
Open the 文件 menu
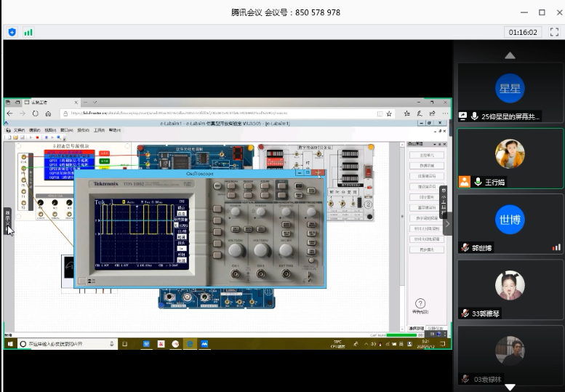(x=19, y=130)
